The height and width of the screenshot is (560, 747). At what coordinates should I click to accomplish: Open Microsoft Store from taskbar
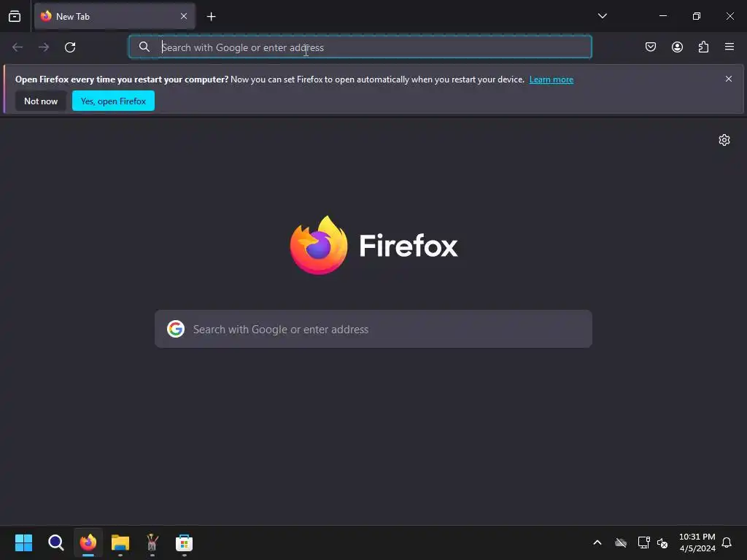184,542
